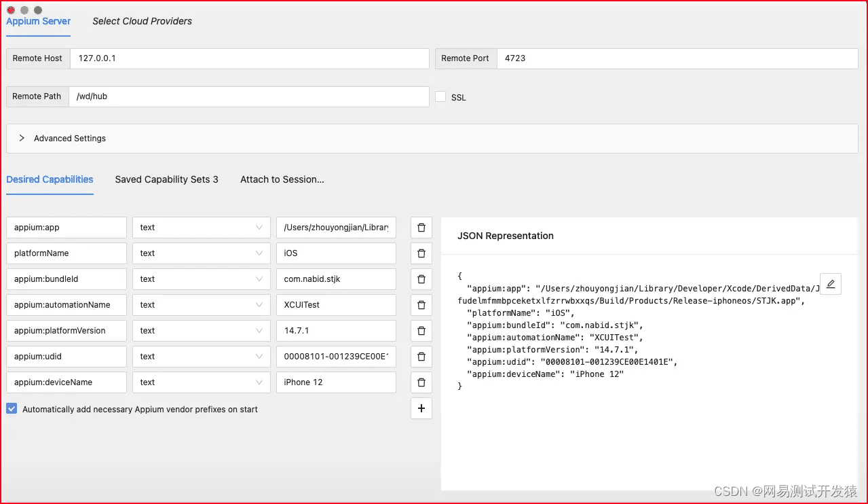Open type dropdown for platformName
Image resolution: width=868 pixels, height=504 pixels.
(x=202, y=253)
